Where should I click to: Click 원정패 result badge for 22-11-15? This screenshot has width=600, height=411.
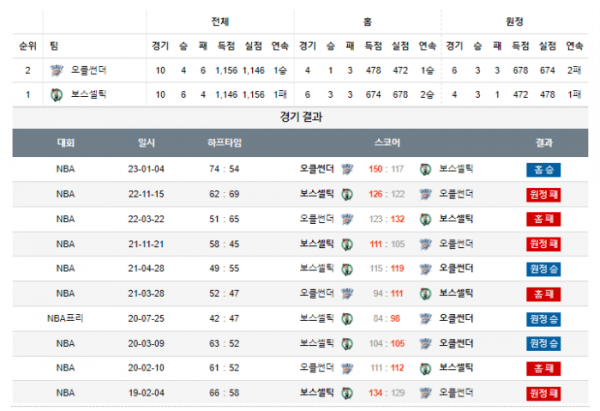pyautogui.click(x=543, y=195)
